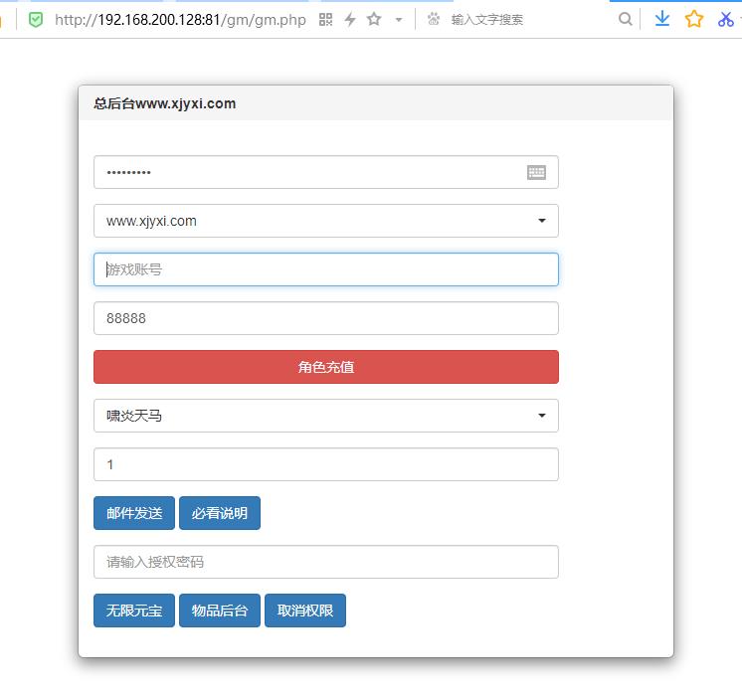Click the scissors screenshot icon
The height and width of the screenshot is (700, 742).
pos(725,19)
